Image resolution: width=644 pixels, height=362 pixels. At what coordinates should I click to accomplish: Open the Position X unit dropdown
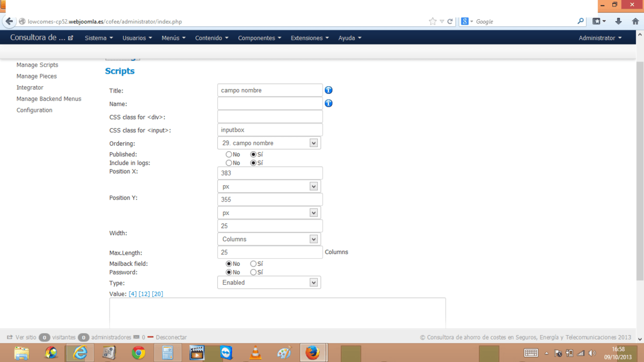pyautogui.click(x=269, y=186)
